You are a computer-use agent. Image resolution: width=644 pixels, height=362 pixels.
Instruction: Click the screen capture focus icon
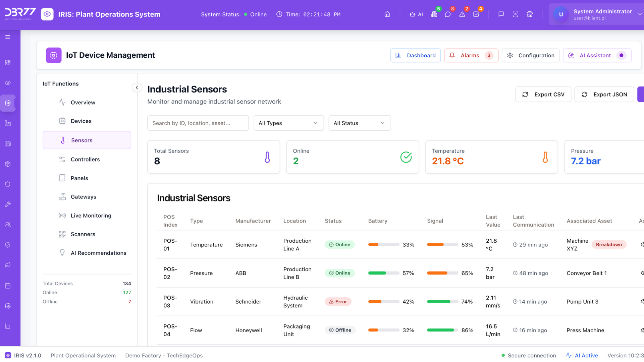click(516, 14)
